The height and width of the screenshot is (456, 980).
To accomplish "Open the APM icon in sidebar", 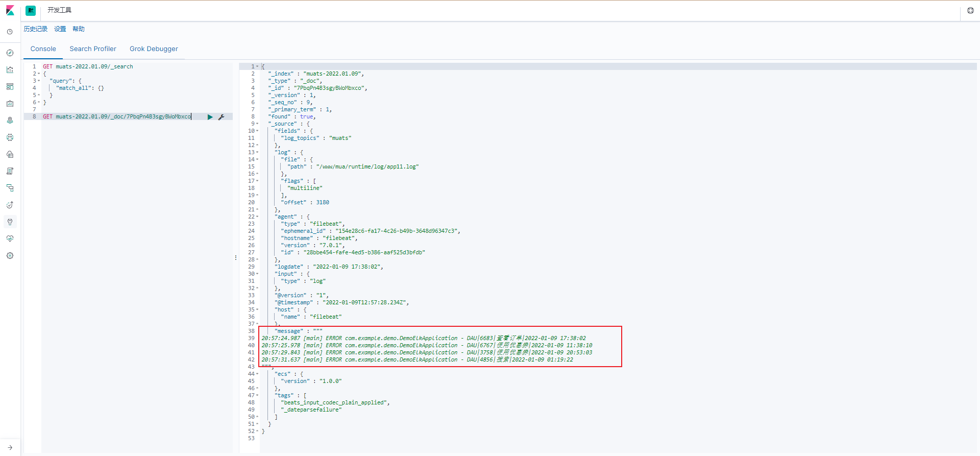I will [x=10, y=188].
